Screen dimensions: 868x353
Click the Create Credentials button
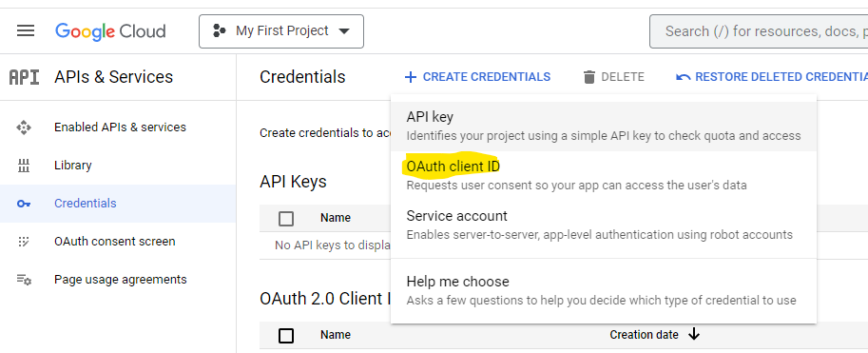point(477,77)
